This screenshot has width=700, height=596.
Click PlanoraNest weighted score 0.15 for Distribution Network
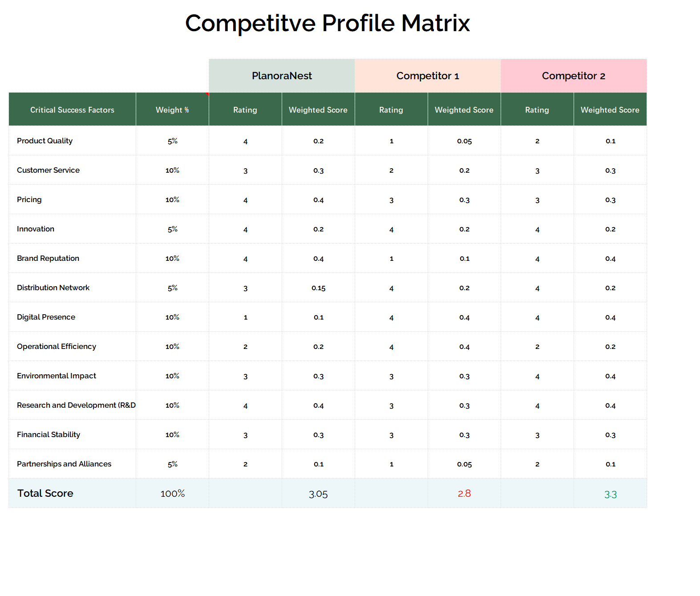pyautogui.click(x=319, y=288)
